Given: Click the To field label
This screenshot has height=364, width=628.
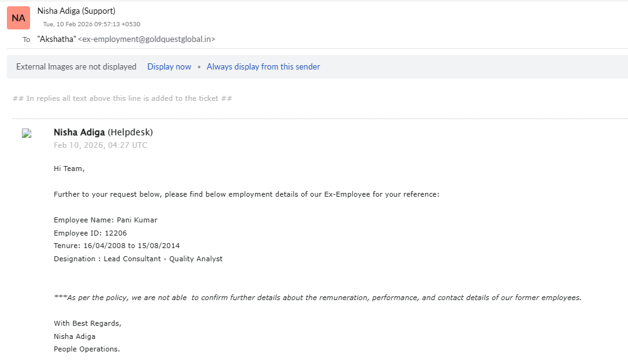Looking at the screenshot, I should click(x=26, y=39).
